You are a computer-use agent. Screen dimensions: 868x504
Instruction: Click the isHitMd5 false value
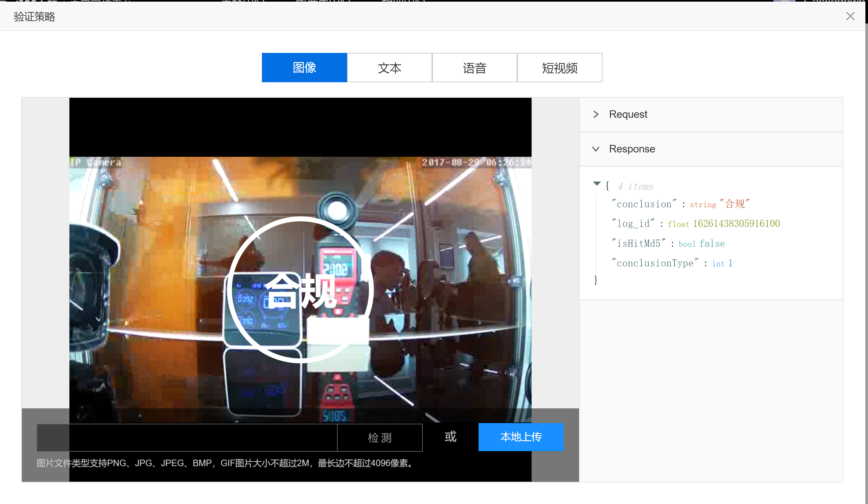pyautogui.click(x=712, y=244)
